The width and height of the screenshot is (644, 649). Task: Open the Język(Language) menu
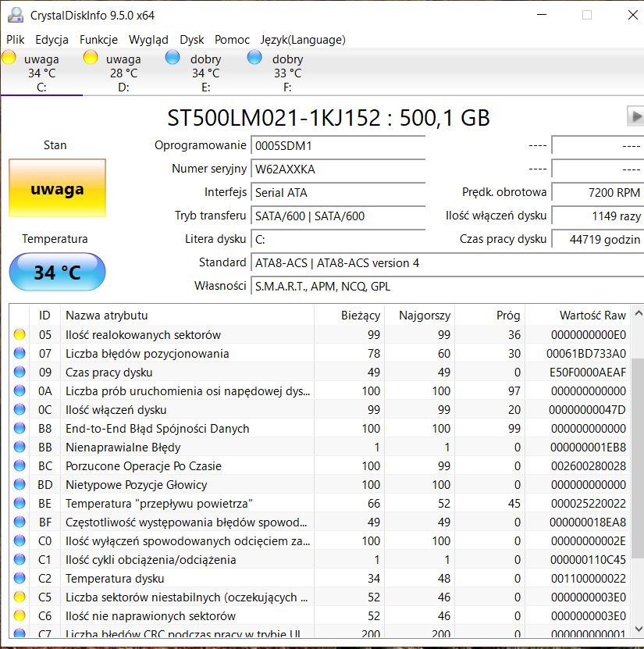coord(303,40)
